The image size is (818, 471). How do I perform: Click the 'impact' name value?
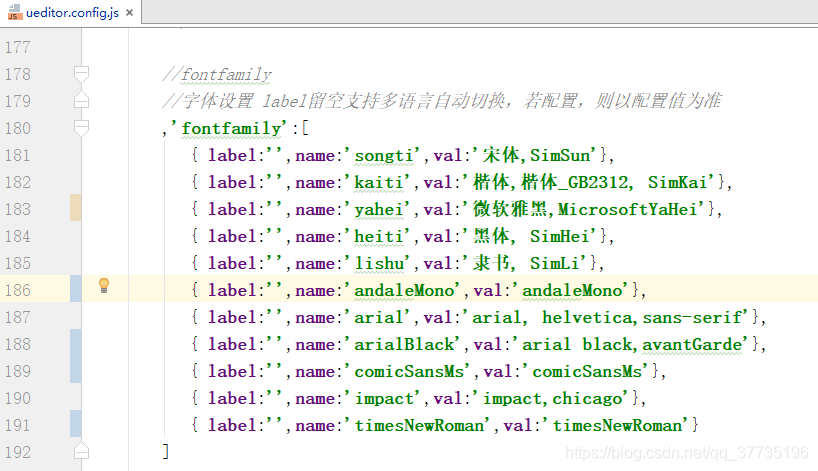coord(383,399)
